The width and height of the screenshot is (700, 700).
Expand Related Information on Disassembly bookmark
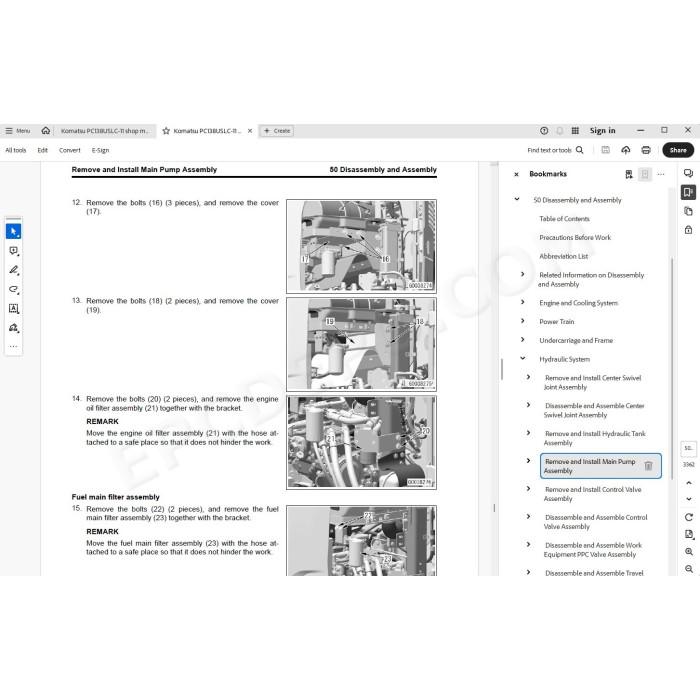[522, 274]
